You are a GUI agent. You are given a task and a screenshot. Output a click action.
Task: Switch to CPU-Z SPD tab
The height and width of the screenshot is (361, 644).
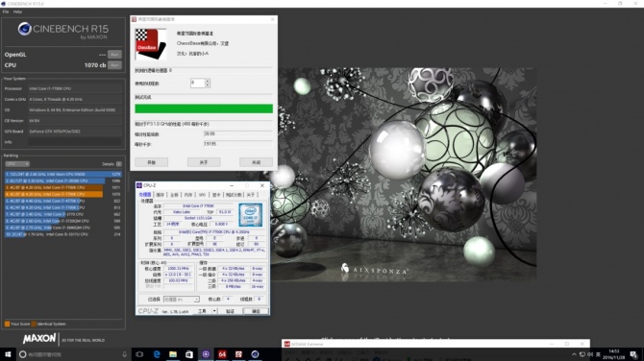[202, 195]
